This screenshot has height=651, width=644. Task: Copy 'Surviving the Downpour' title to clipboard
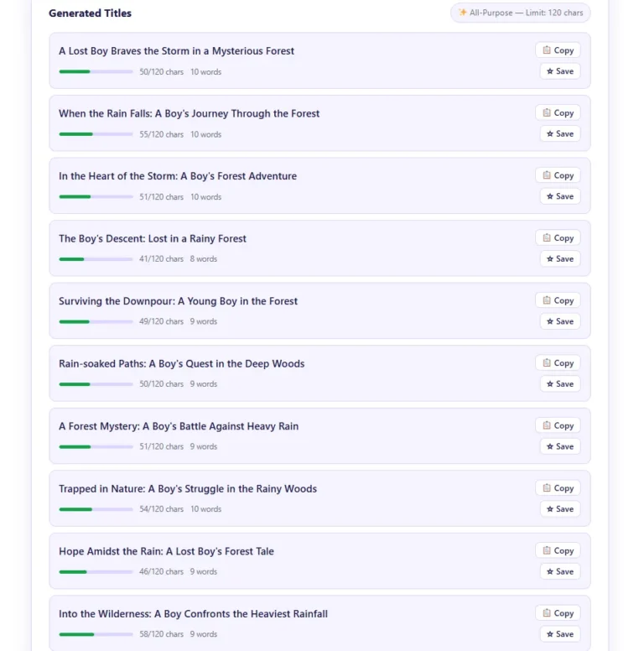tap(558, 300)
